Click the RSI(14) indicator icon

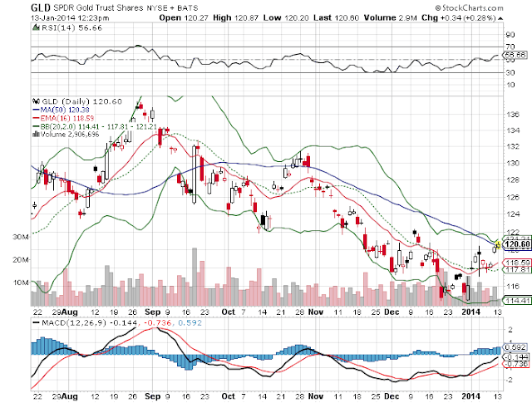(36, 27)
